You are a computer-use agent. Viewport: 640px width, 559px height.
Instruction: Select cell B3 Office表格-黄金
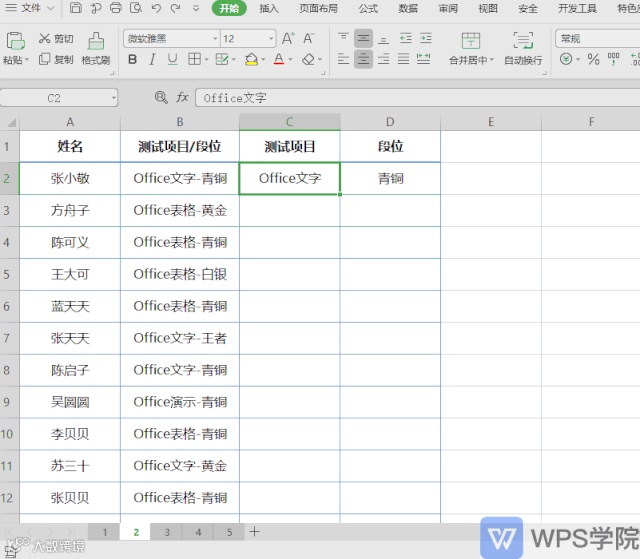click(180, 211)
